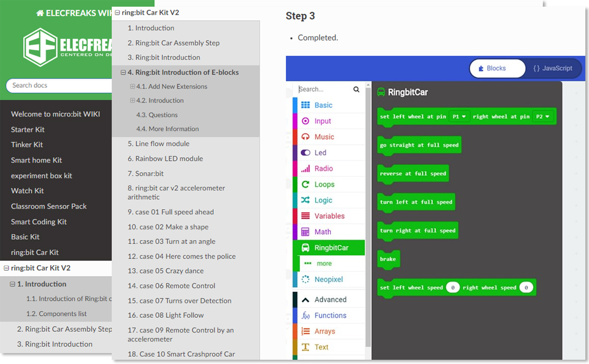This screenshot has width=589, height=364.
Task: Go to Starter Kit page
Action: pos(28,129)
